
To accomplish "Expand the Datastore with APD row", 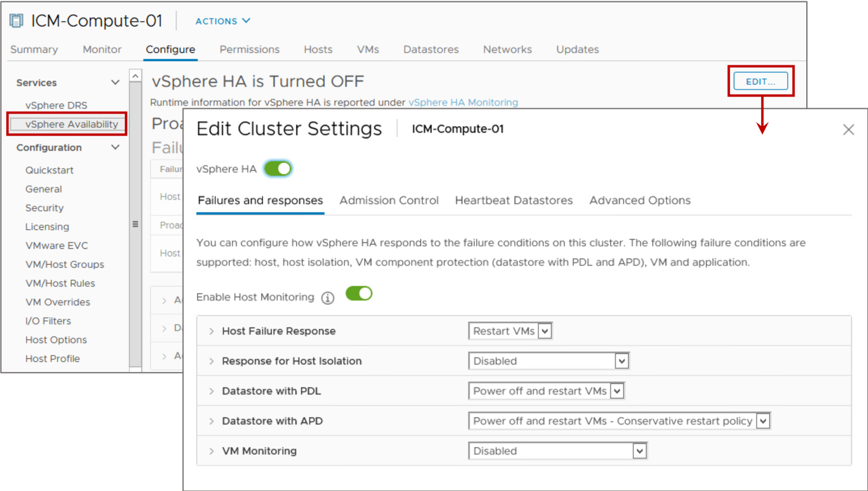I will (212, 421).
